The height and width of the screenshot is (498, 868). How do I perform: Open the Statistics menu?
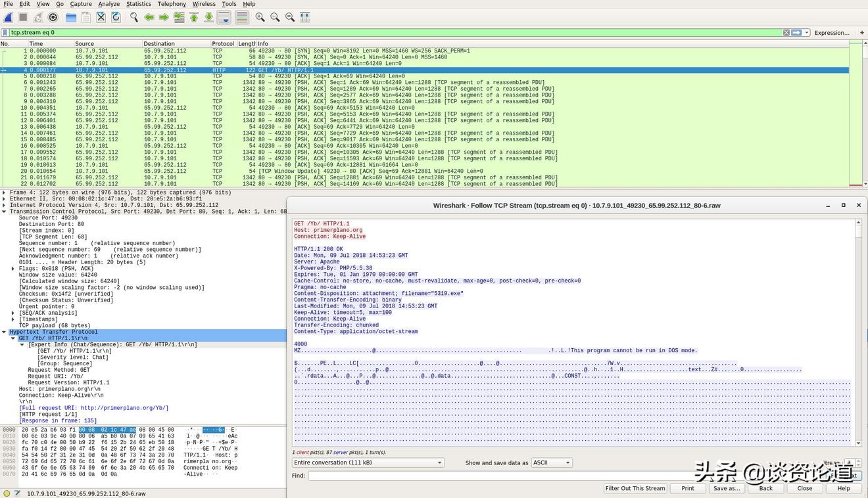pyautogui.click(x=139, y=4)
